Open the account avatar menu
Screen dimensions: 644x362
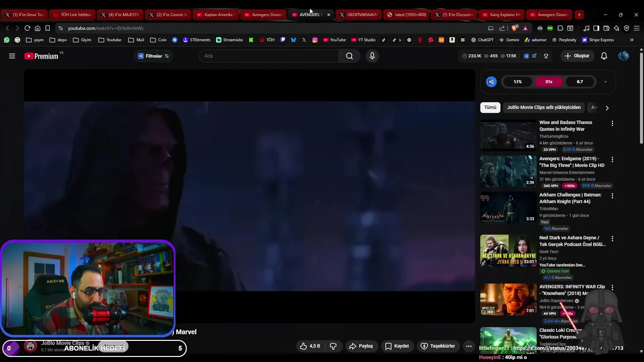click(623, 56)
